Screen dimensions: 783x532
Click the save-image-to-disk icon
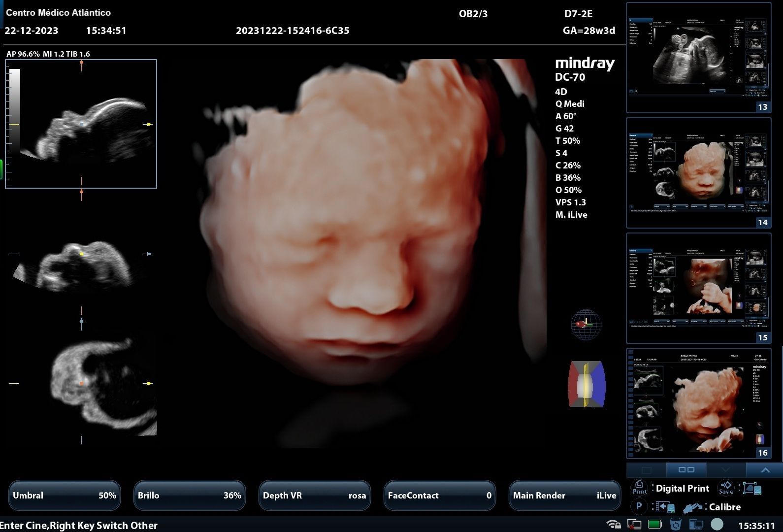coord(752,488)
